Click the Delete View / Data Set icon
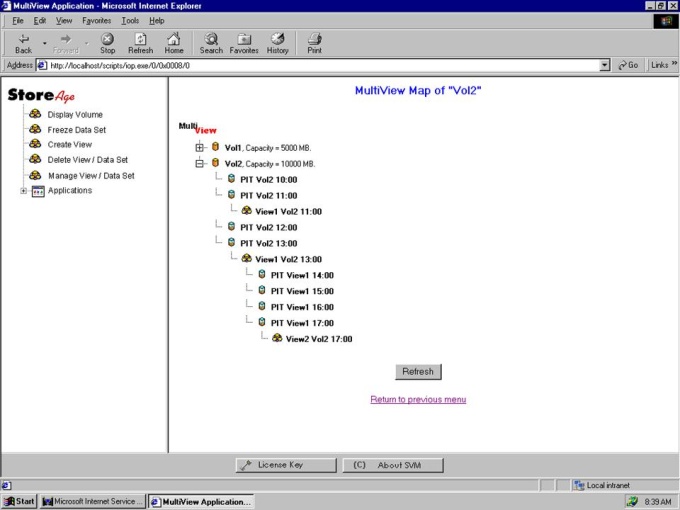This screenshot has height=510, width=680. pyautogui.click(x=35, y=159)
